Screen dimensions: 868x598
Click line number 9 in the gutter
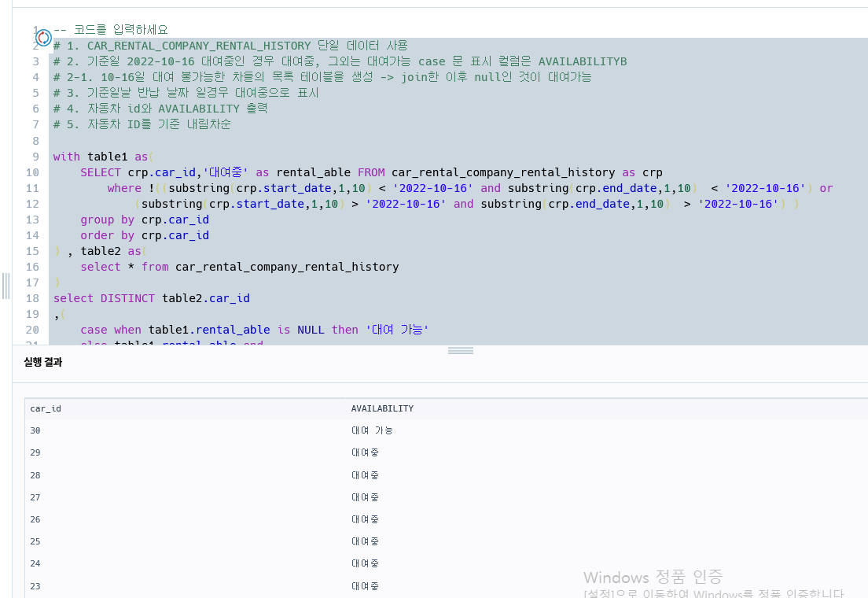pyautogui.click(x=35, y=157)
